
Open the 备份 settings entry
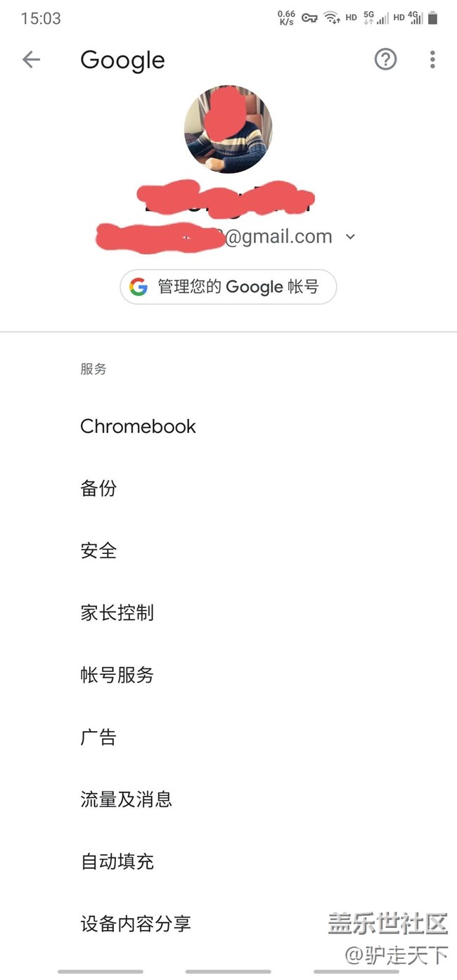98,489
